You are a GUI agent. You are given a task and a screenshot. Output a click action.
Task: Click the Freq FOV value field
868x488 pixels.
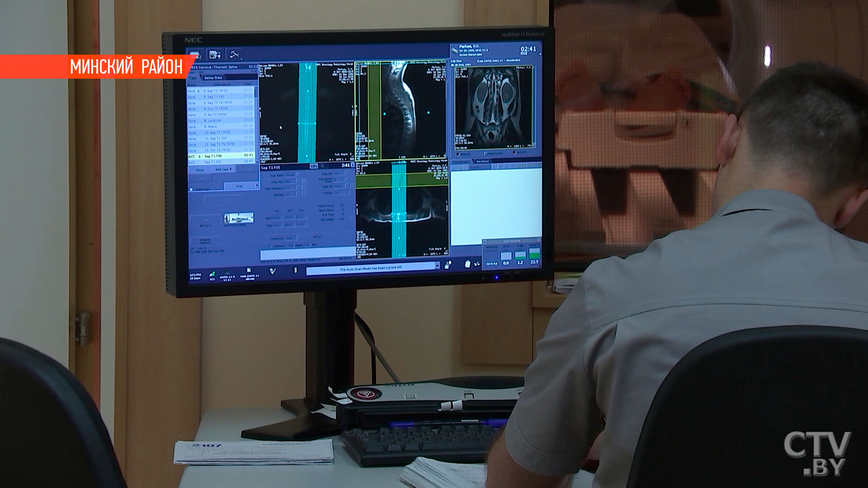[x=290, y=182]
